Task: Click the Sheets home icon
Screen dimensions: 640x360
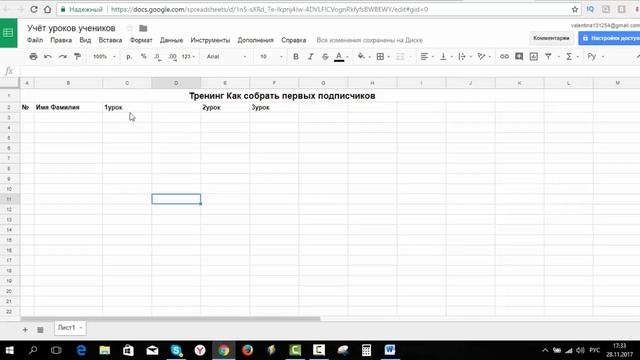Action: (x=8, y=33)
